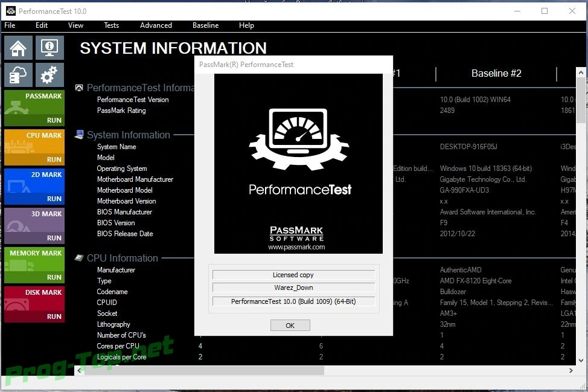
Task: Click the 2489 PassMark rating value
Action: (447, 111)
